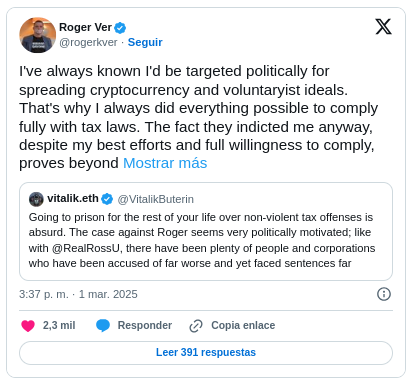The width and height of the screenshot is (410, 388).
Task: Click the Responder label
Action: coord(145,325)
